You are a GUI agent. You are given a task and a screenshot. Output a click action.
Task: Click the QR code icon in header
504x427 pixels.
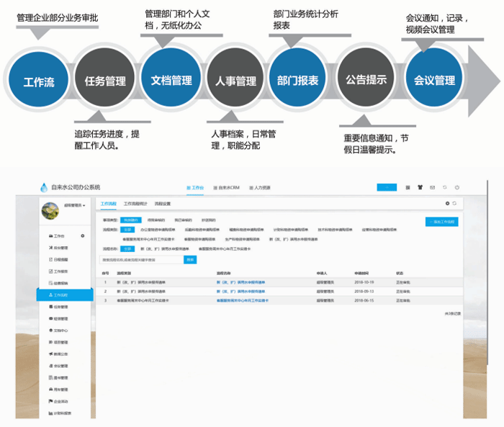pos(406,187)
